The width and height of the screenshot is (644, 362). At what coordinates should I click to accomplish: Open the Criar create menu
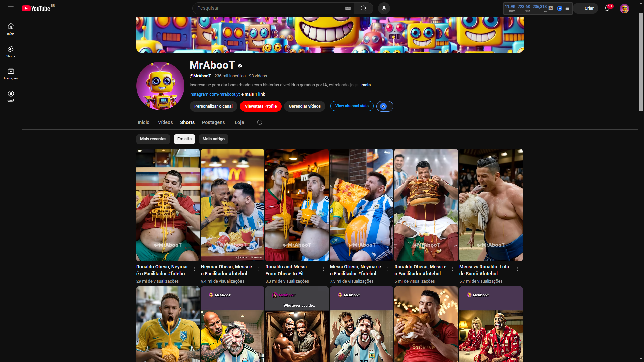click(x=585, y=8)
